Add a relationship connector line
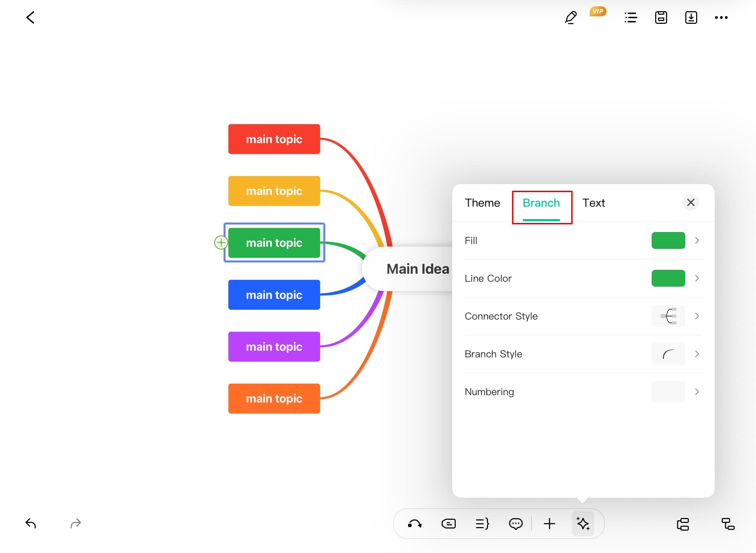Viewport: 756px width, 553px height. pos(415,524)
